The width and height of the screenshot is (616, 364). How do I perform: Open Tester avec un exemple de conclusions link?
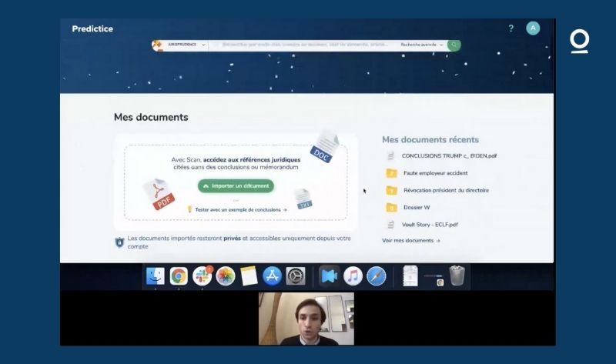(x=240, y=209)
